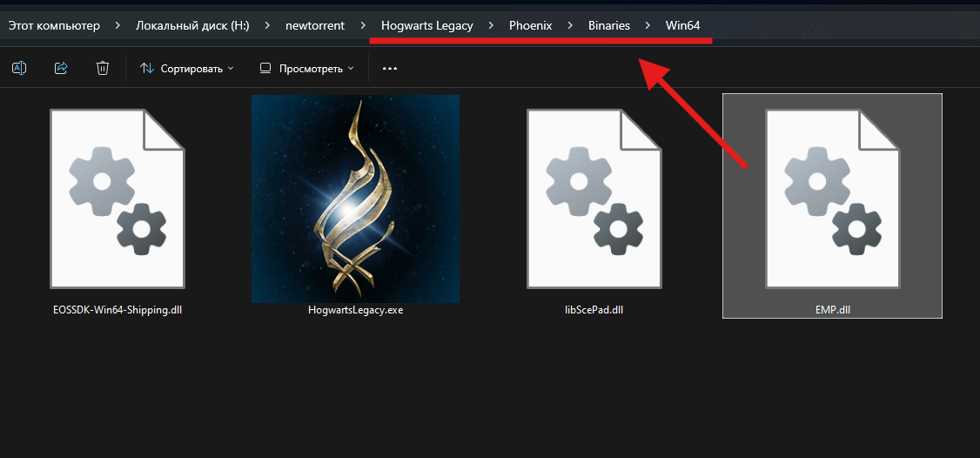Image resolution: width=980 pixels, height=458 pixels.
Task: Select the HogwartsLegacy.exe thumbnail
Action: (356, 199)
